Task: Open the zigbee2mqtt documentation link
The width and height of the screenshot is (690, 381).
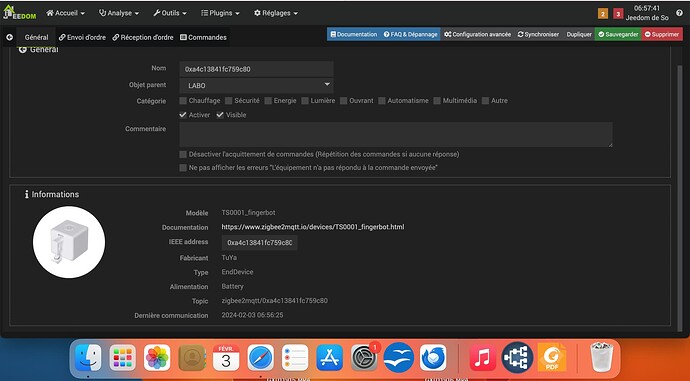Action: (x=313, y=227)
